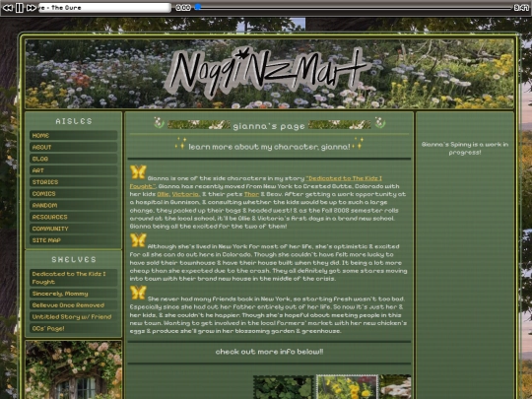Open the Sincerely, Mommy shelf link
This screenshot has height=399, width=532.
[73, 294]
